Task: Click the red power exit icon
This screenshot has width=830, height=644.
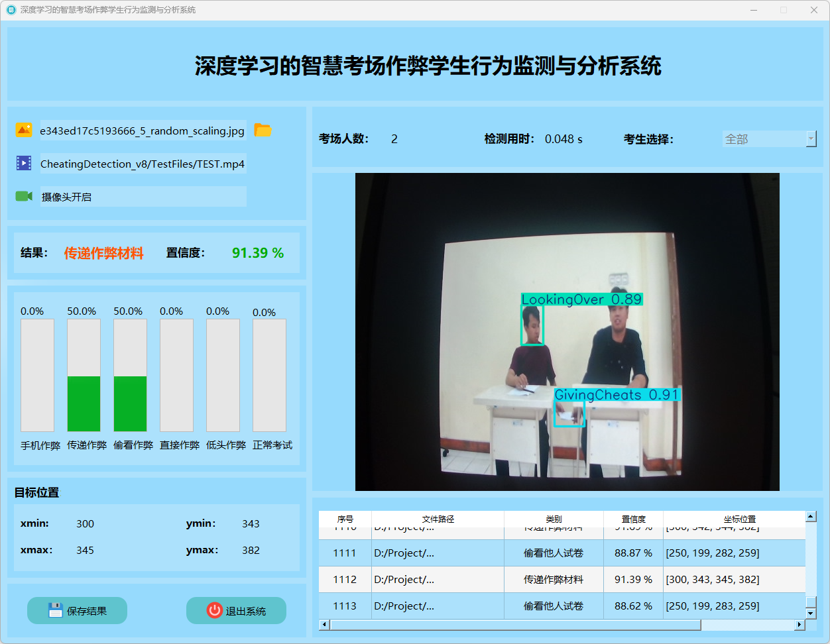Action: [x=214, y=610]
